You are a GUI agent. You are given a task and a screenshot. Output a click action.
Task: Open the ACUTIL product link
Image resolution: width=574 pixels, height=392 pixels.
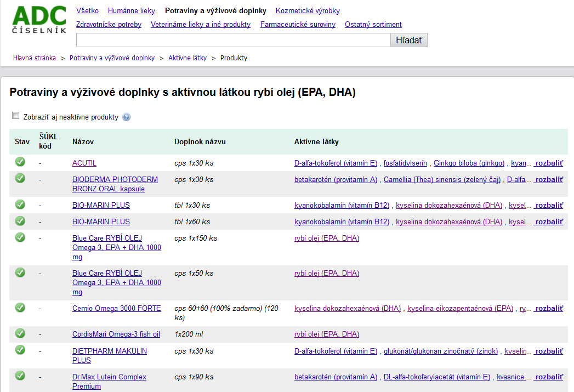click(x=84, y=163)
